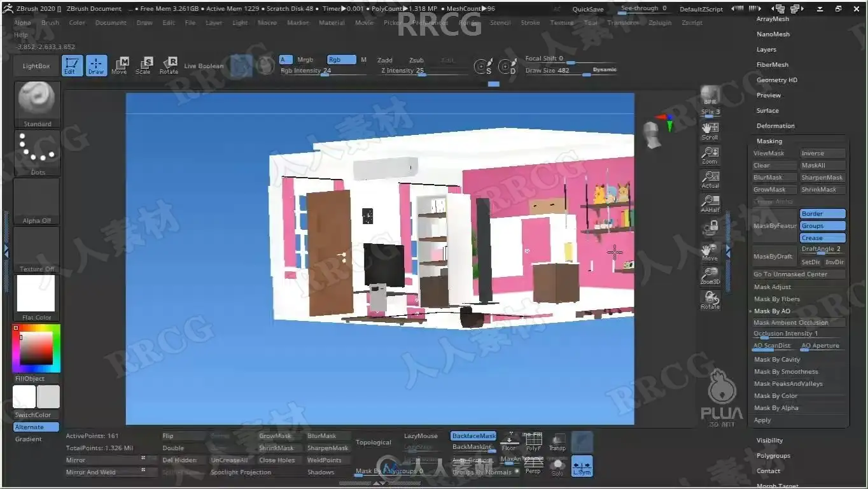Adjust the Draw Size slider
Viewport: 868px width, 489px height.
point(571,71)
